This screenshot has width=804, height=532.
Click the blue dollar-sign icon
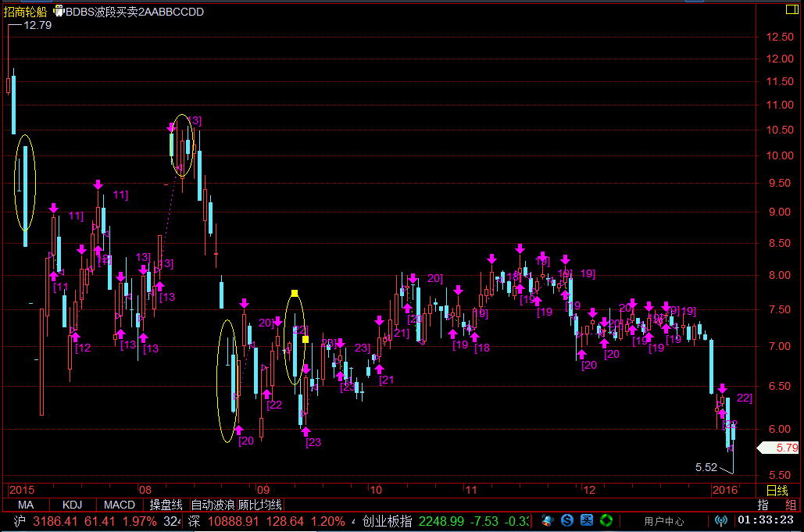(567, 520)
